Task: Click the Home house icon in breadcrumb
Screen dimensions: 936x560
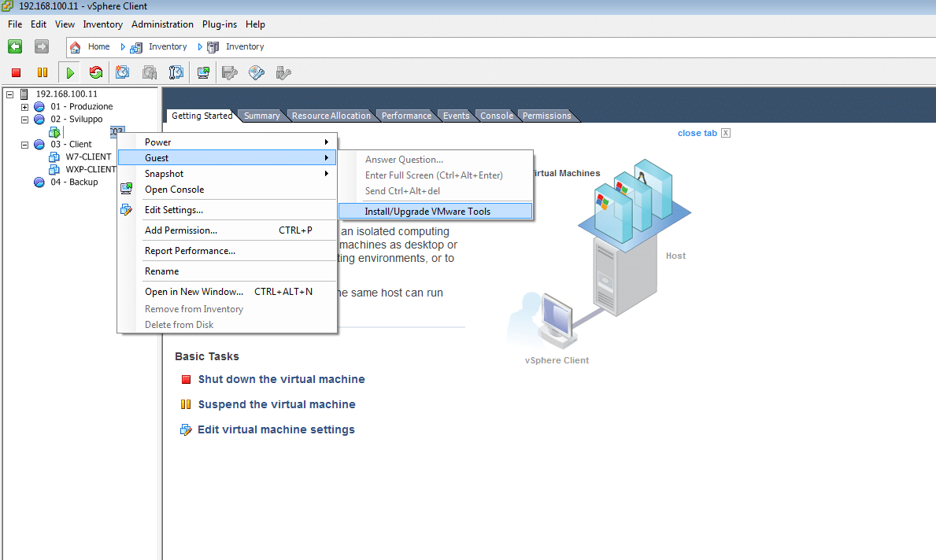Action: 76,47
